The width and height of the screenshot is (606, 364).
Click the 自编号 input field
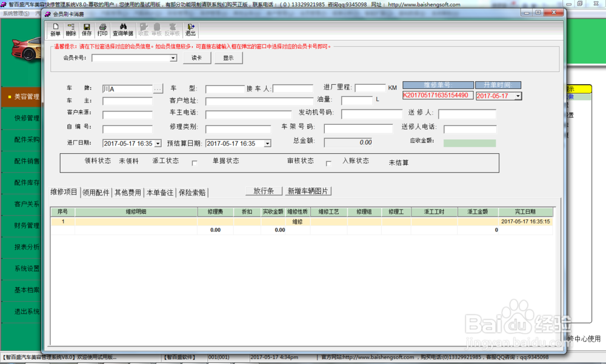click(127, 128)
